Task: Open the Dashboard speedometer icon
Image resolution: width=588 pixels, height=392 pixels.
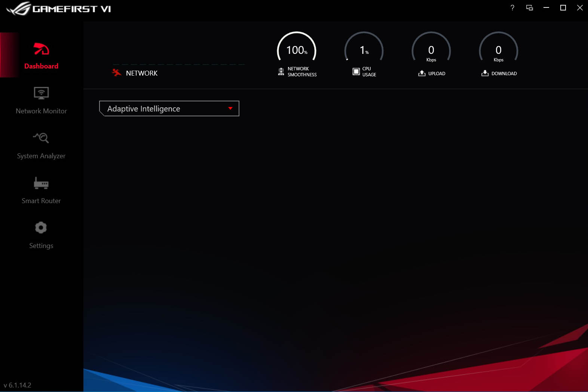Action: point(41,49)
